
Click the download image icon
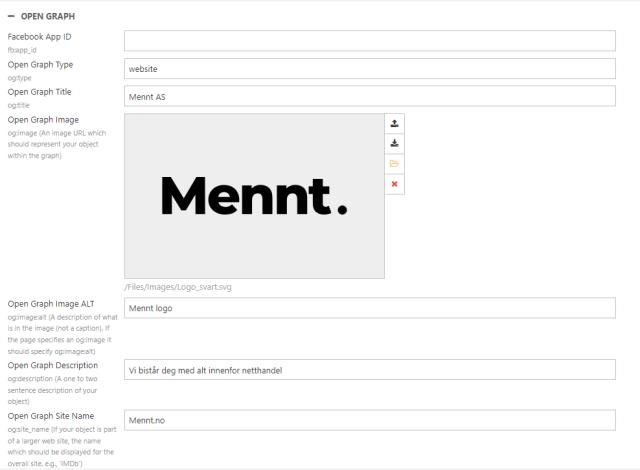pyautogui.click(x=394, y=143)
